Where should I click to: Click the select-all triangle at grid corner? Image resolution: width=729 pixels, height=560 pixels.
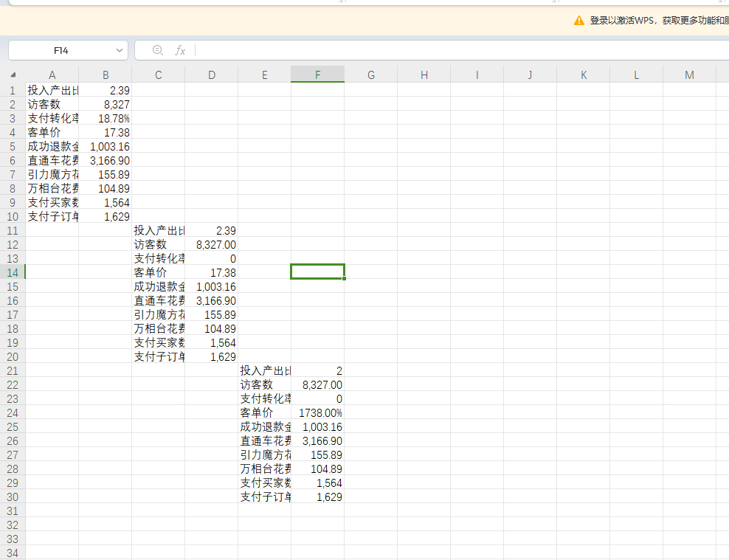pyautogui.click(x=13, y=75)
